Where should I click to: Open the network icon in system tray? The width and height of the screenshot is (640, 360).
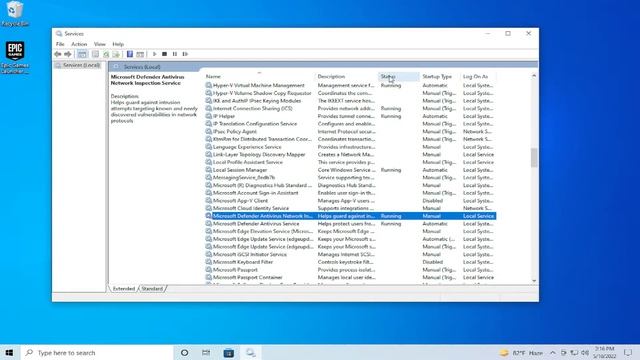point(574,353)
